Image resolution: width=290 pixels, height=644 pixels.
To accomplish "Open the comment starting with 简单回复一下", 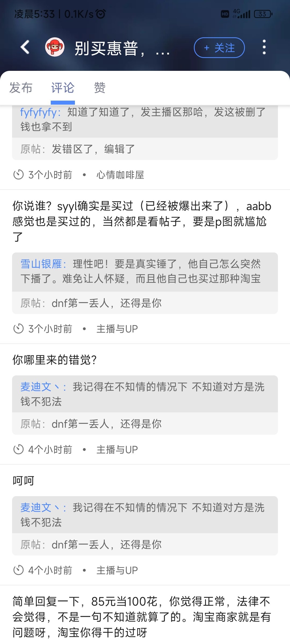I will pos(142,617).
